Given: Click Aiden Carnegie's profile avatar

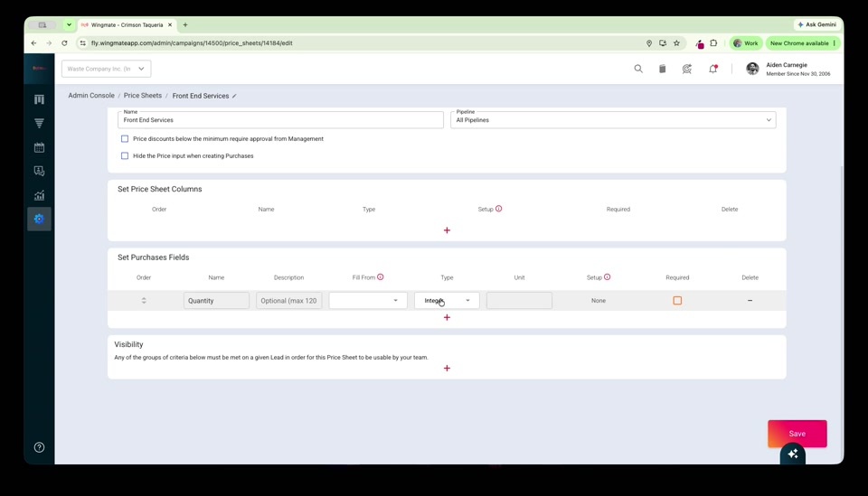Looking at the screenshot, I should click(752, 69).
